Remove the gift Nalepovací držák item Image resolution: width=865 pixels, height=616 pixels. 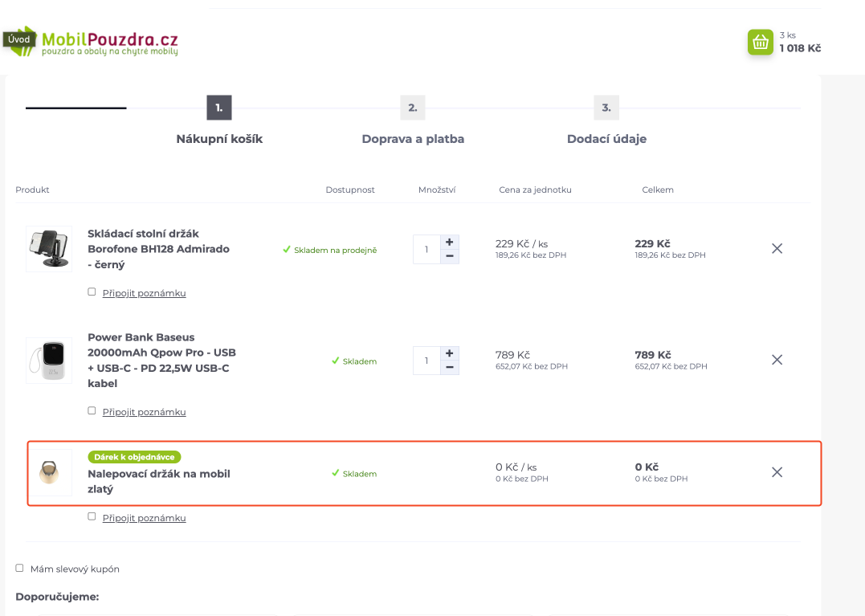pos(777,472)
